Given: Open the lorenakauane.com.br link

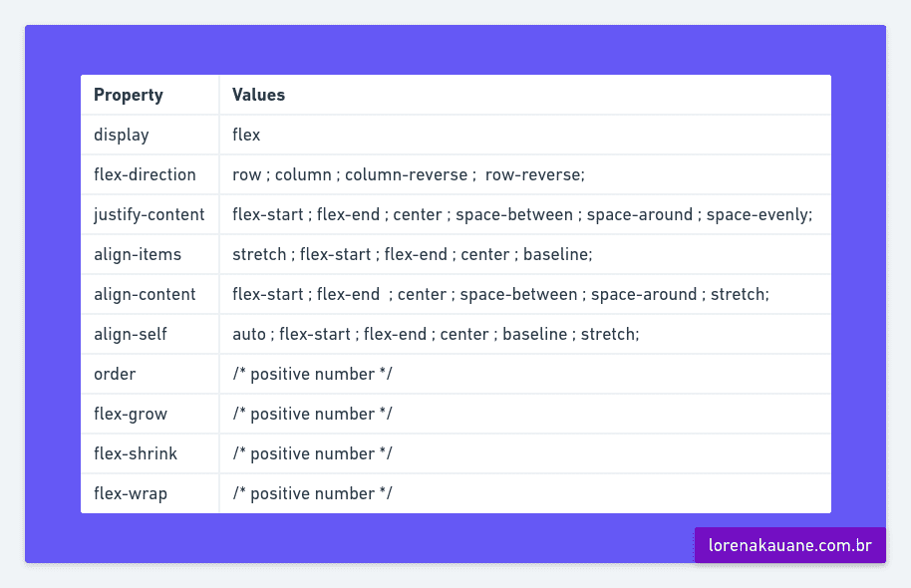Looking at the screenshot, I should (x=789, y=545).
